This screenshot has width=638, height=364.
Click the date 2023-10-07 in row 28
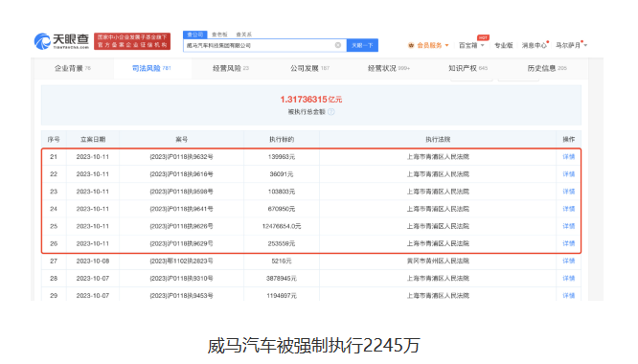pos(93,278)
